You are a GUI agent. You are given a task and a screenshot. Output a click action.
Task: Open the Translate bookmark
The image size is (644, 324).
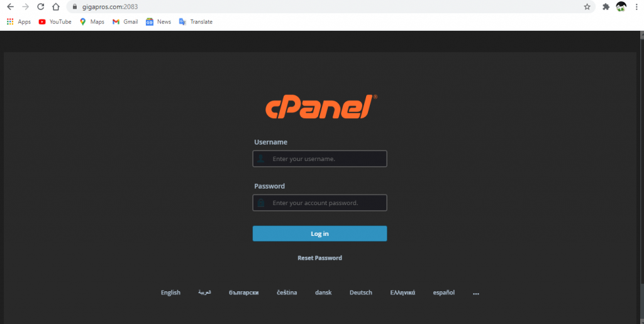pyautogui.click(x=196, y=21)
